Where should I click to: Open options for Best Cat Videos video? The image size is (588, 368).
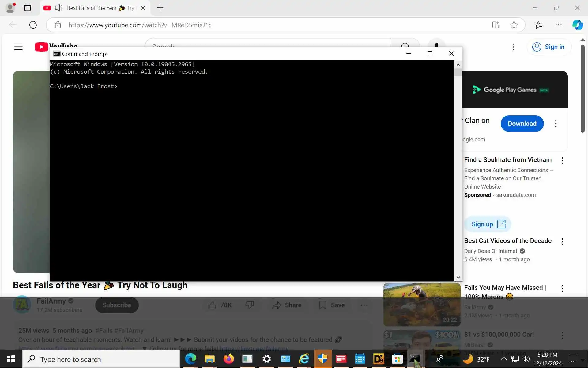562,242
